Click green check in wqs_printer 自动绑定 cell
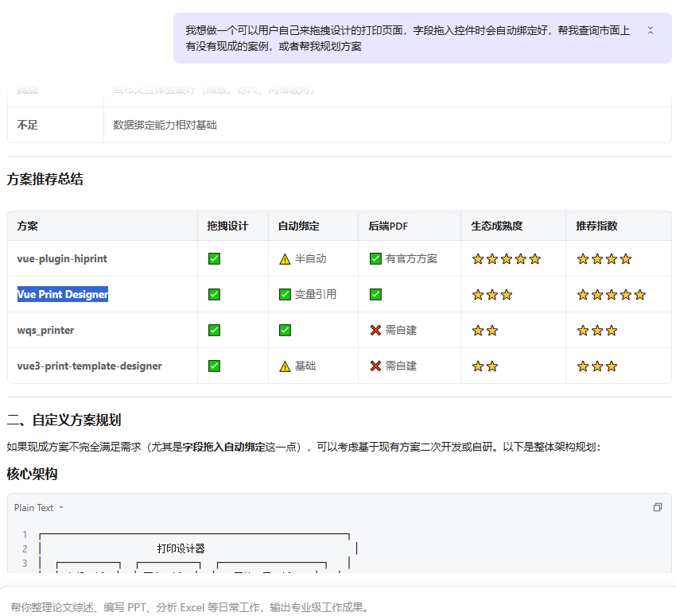Viewport: 676px width, 616px height. [x=285, y=331]
